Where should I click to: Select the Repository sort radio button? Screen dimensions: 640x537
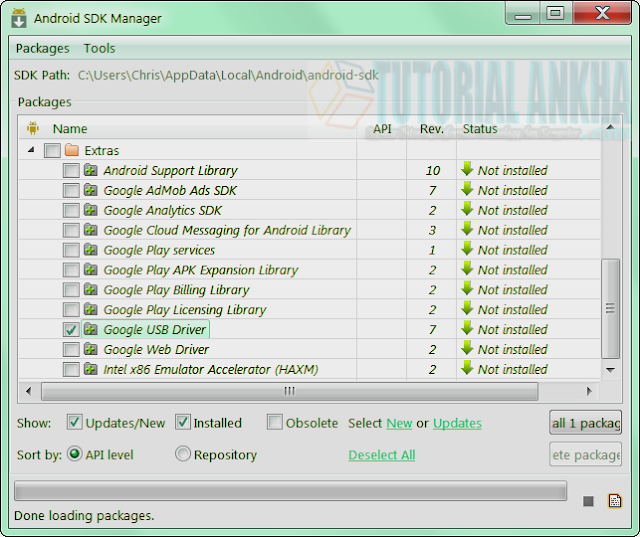(182, 454)
